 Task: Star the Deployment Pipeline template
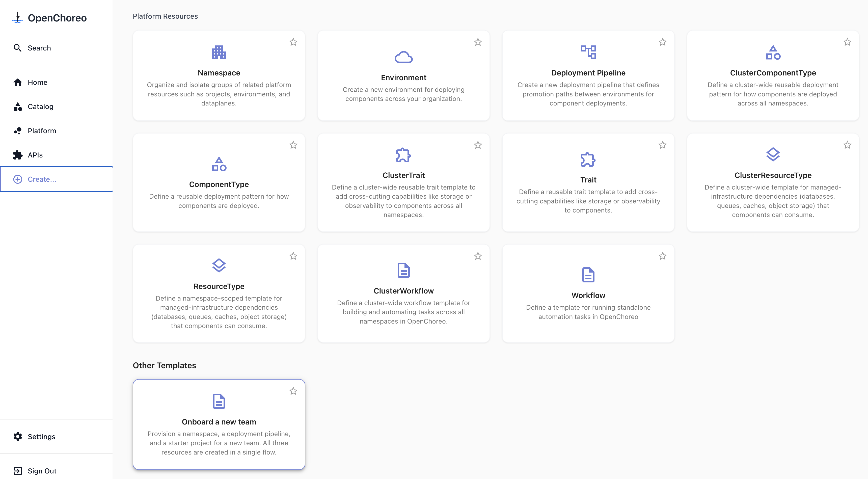point(662,42)
